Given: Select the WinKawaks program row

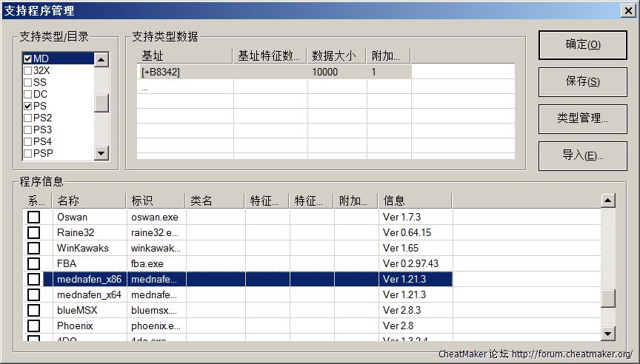Looking at the screenshot, I should coord(82,248).
